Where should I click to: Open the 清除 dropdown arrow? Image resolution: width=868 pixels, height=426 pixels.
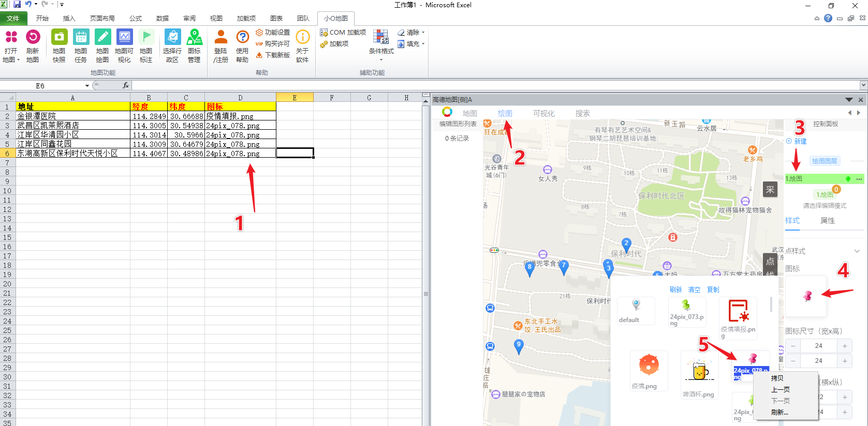point(423,33)
